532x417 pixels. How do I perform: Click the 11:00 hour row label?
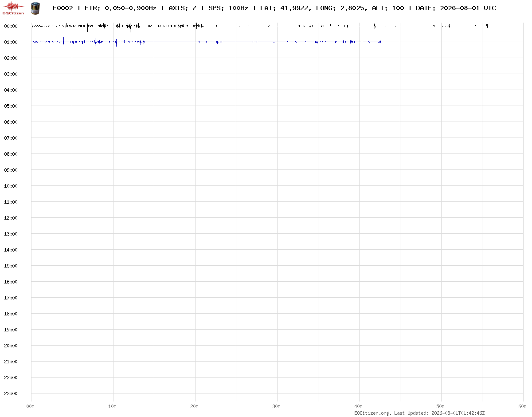click(11, 202)
